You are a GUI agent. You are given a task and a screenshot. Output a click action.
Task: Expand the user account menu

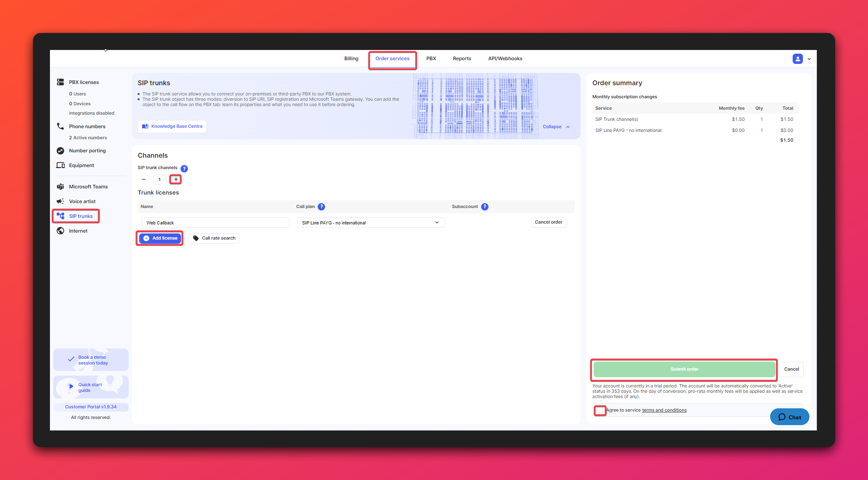pyautogui.click(x=802, y=59)
